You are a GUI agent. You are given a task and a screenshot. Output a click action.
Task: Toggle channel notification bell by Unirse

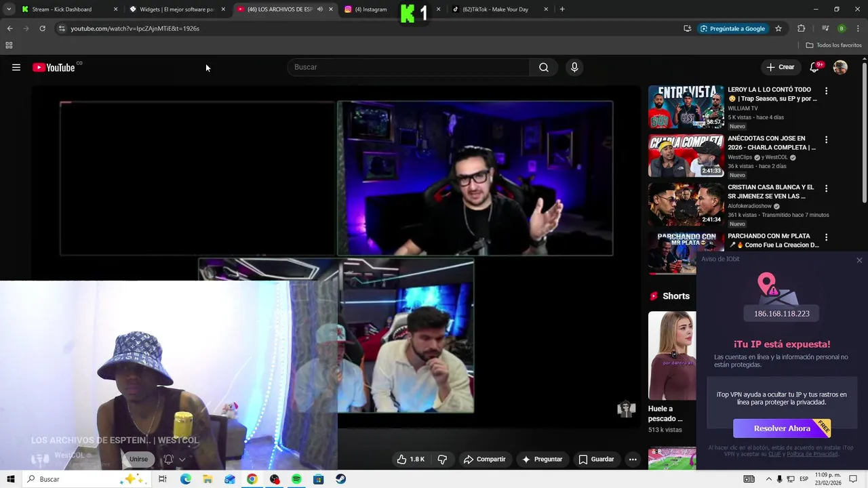(x=168, y=459)
